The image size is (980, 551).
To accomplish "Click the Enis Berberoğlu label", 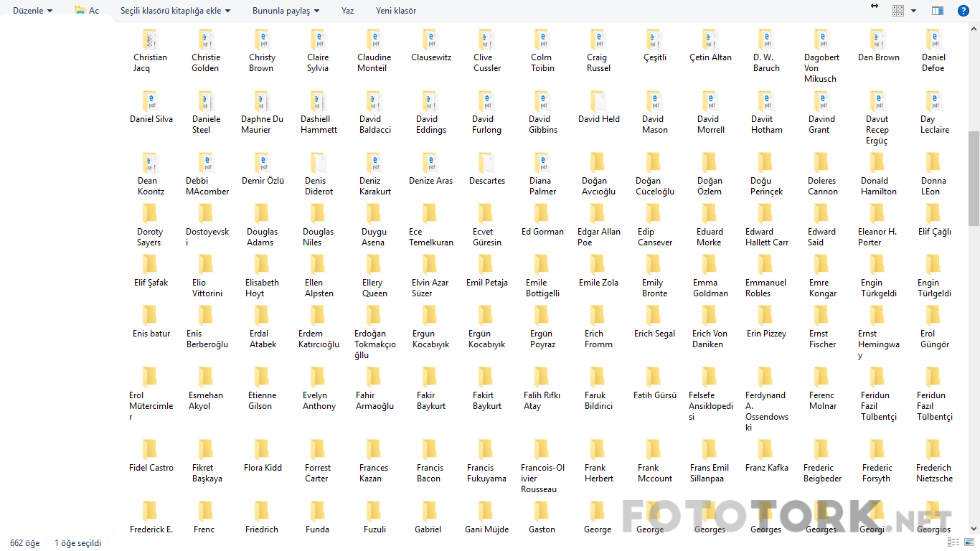I will coord(206,339).
